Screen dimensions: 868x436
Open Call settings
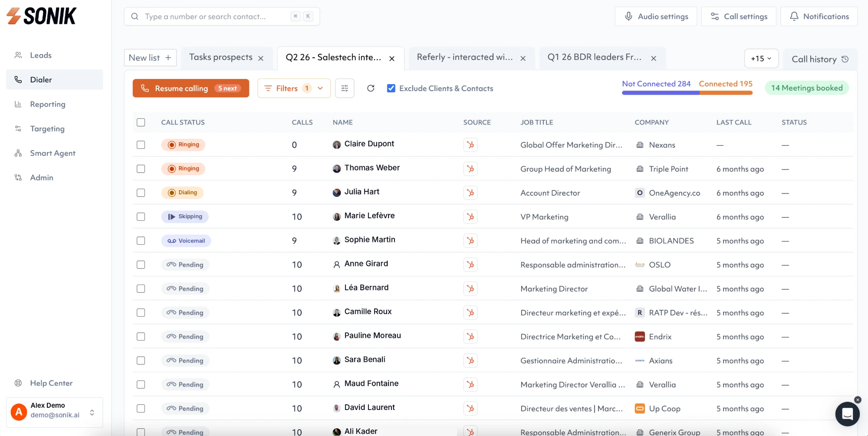739,16
